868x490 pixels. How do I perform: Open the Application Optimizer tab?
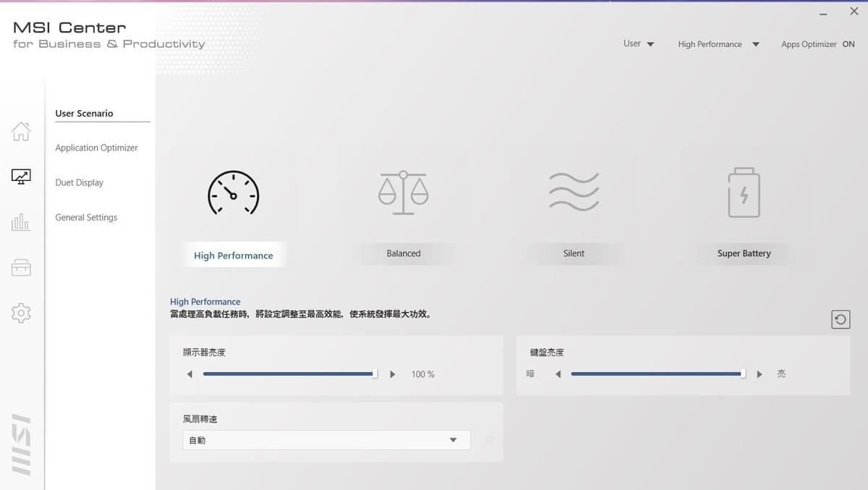[x=96, y=148]
